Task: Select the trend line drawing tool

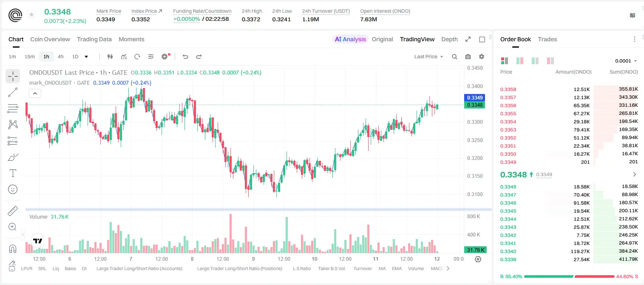Action: coord(13,92)
